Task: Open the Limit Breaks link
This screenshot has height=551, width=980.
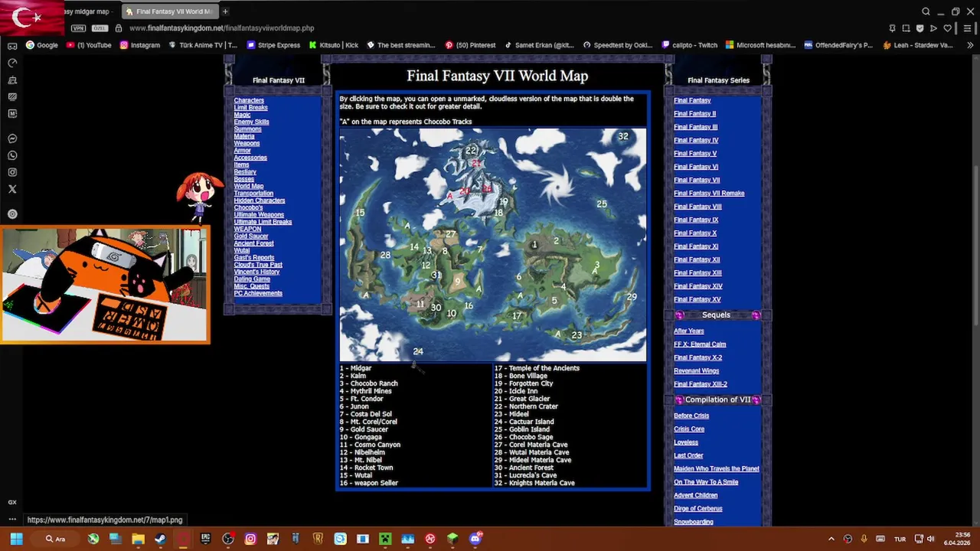Action: (250, 108)
